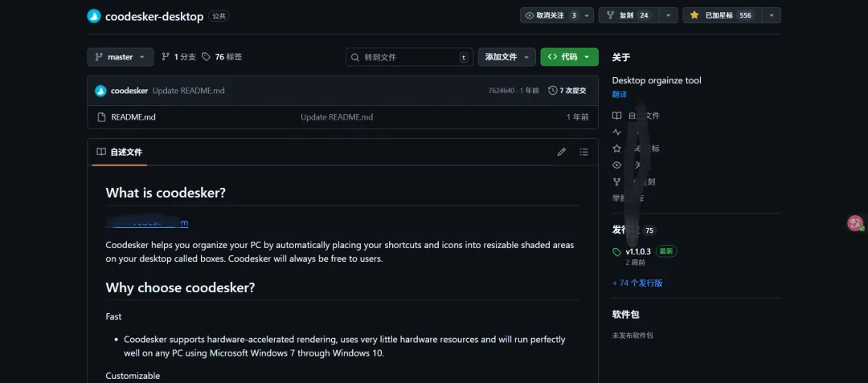Screen dimensions: 868x383
Task: Click the file icon beside README.md
Action: (x=100, y=117)
